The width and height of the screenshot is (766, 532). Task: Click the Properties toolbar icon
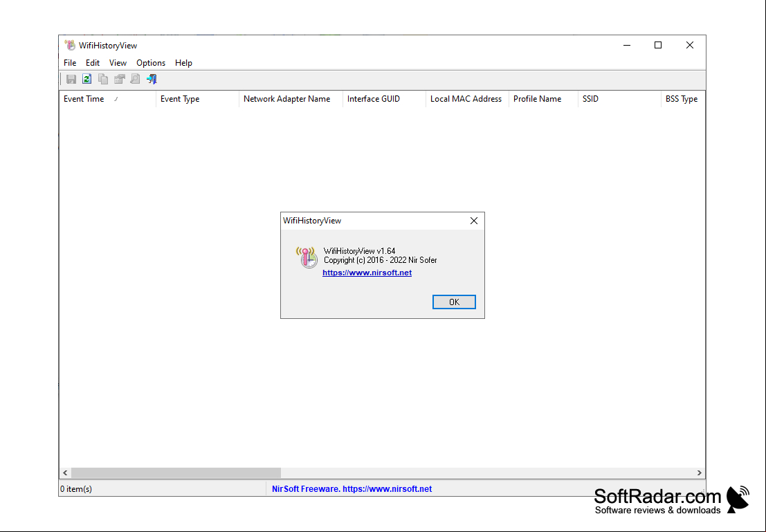[x=119, y=79]
